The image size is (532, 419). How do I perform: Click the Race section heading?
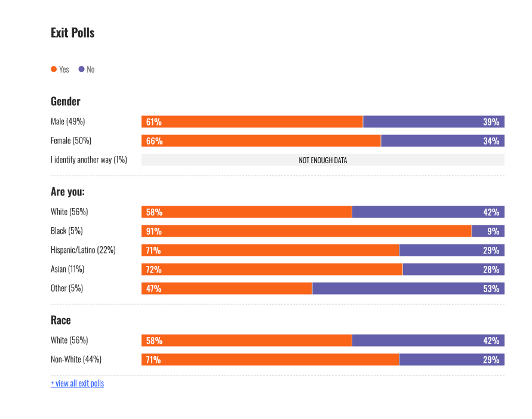(61, 321)
